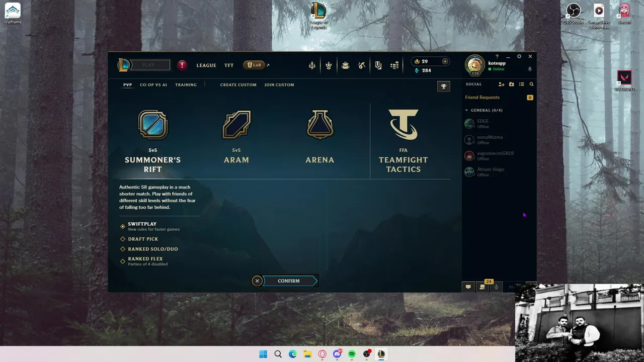Click the Add Friend icon
Screen dimensions: 644x362
[501, 84]
